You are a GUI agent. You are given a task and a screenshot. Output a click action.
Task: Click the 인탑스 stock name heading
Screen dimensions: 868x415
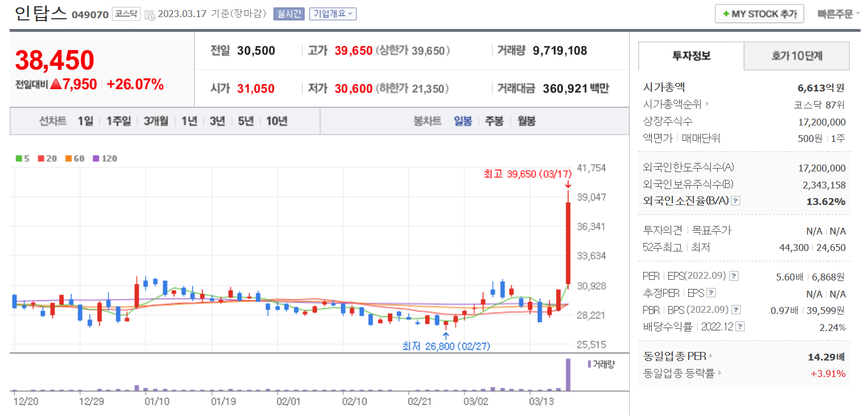(41, 13)
